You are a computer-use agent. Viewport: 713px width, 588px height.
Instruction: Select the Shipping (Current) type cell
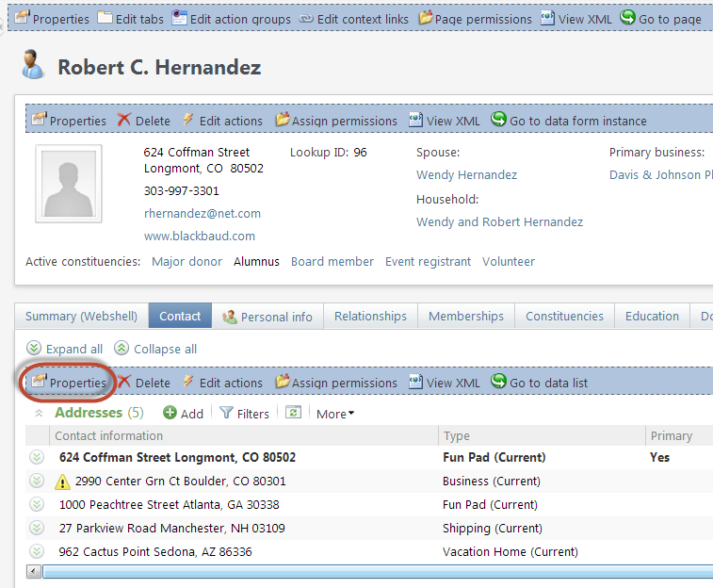(493, 528)
